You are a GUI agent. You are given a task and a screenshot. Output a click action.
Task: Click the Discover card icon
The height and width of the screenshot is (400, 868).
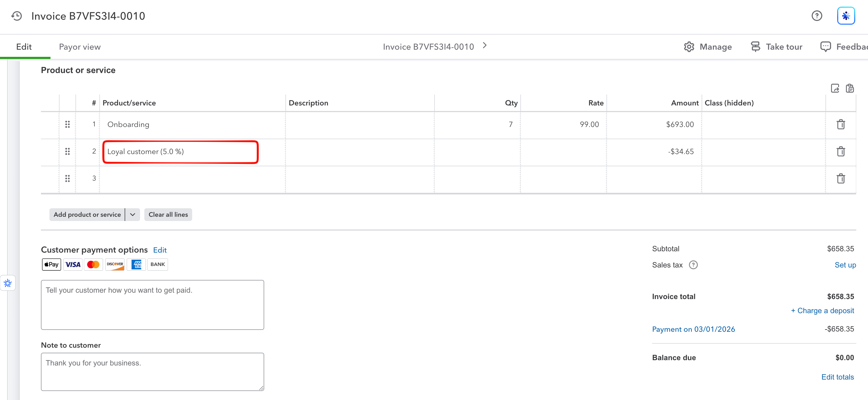(x=115, y=264)
